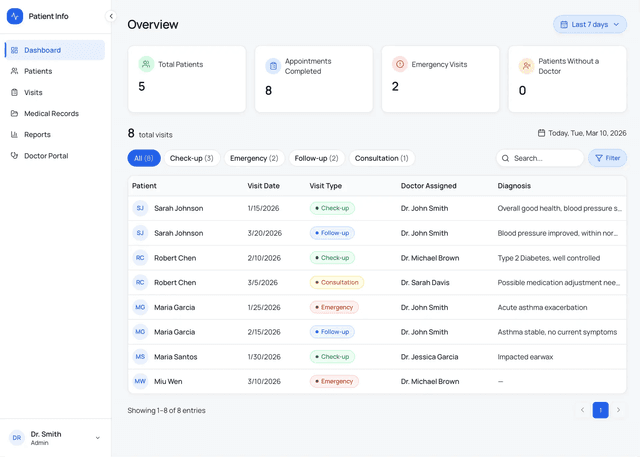
Task: Select page 1 in pagination
Action: click(600, 410)
